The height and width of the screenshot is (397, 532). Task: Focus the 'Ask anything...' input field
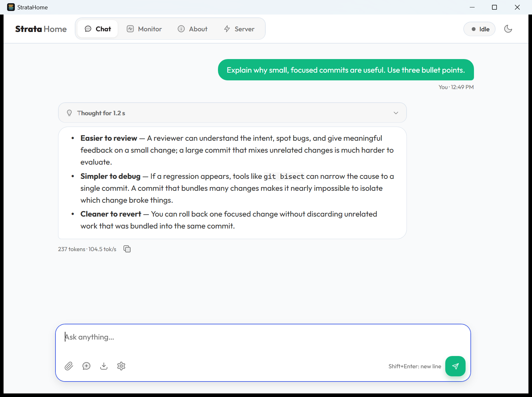point(263,337)
